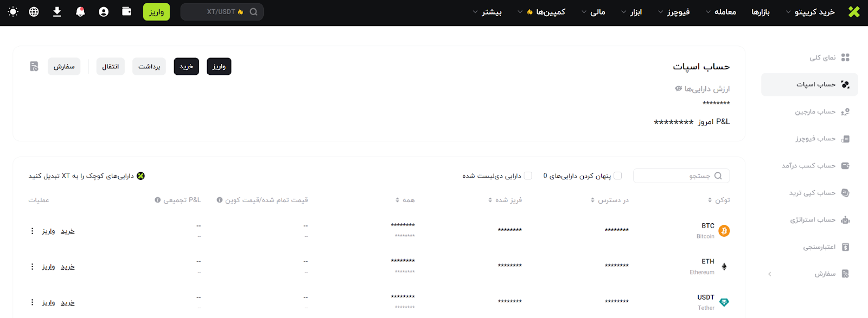
Task: Open the بازارها menu item
Action: (x=760, y=12)
